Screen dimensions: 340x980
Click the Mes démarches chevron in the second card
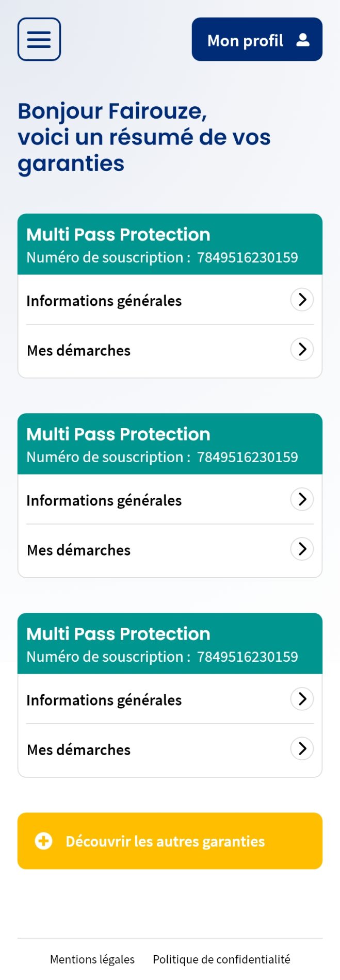coord(302,549)
